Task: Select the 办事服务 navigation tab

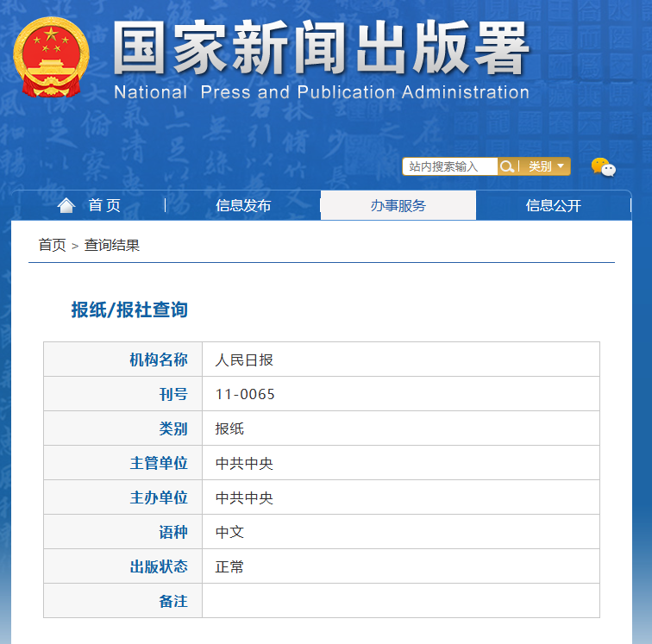Action: (x=398, y=205)
